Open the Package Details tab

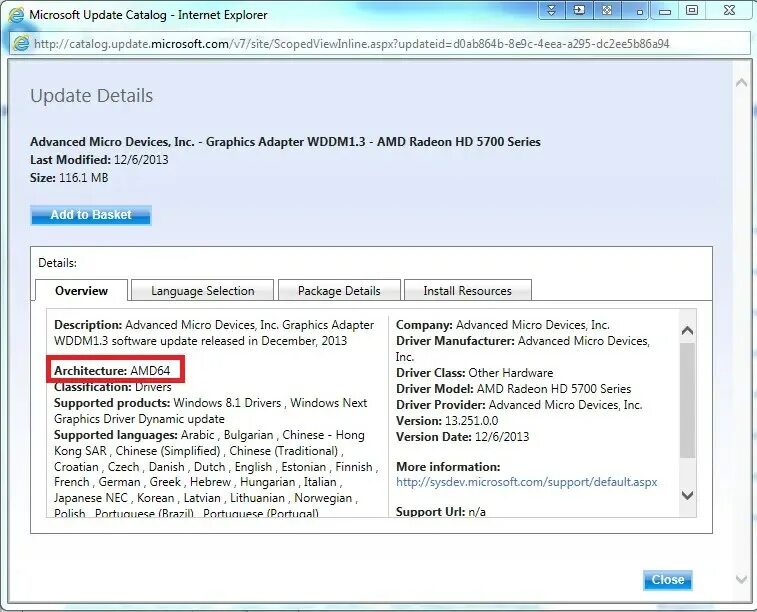339,291
